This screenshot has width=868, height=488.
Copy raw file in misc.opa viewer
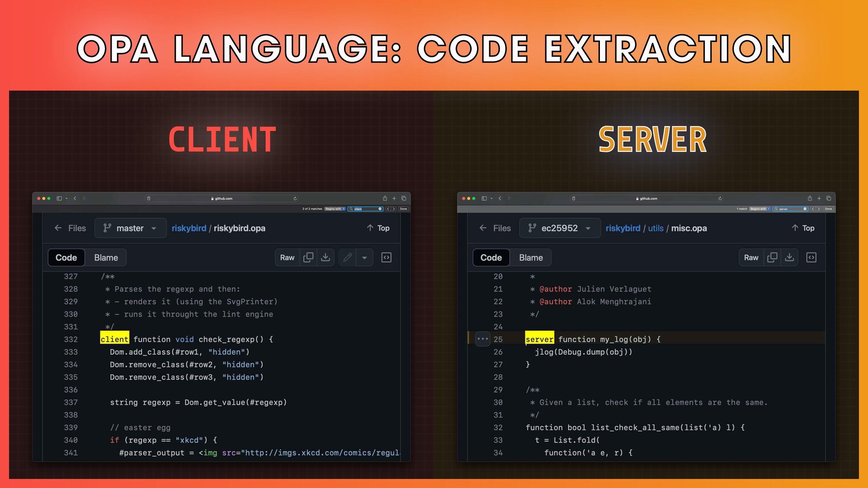point(772,258)
